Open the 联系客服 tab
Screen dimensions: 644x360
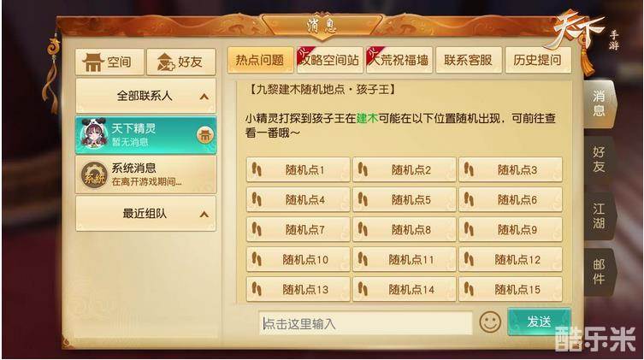[468, 61]
